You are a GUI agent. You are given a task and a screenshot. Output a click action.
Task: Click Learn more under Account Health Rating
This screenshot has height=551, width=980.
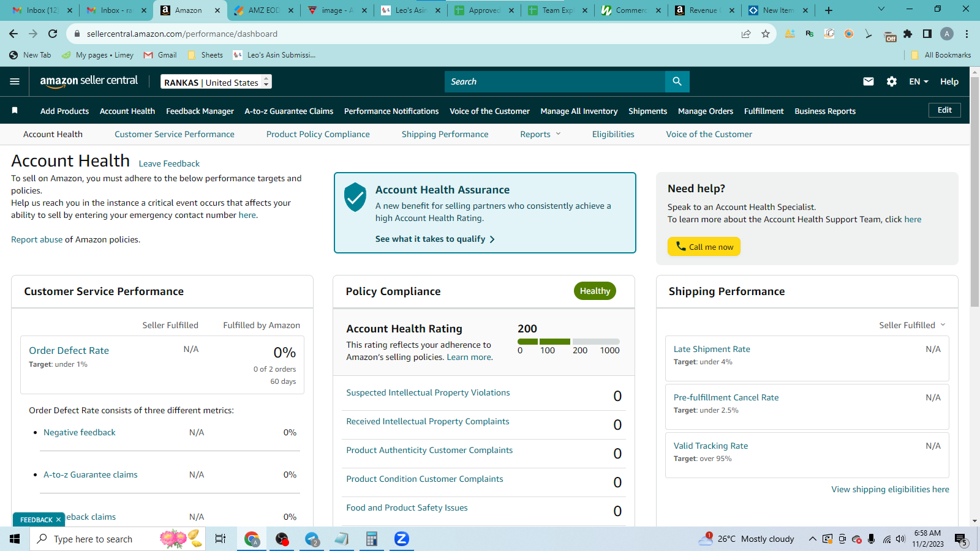[x=470, y=357]
